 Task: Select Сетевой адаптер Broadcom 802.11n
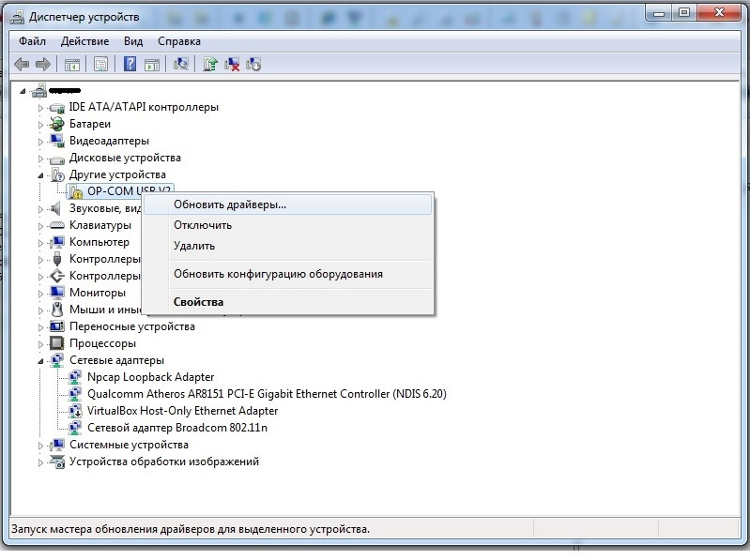coord(177,428)
